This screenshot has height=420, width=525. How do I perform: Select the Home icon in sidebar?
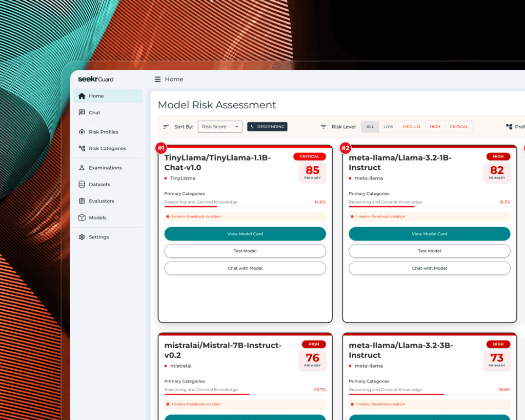coord(82,95)
